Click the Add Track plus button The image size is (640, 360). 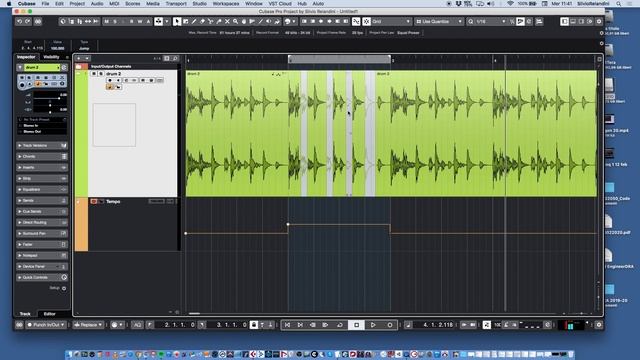78,58
